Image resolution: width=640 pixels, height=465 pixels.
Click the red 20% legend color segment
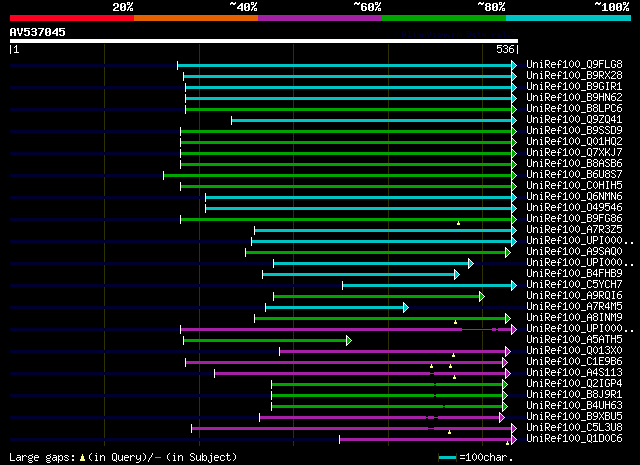pos(72,18)
